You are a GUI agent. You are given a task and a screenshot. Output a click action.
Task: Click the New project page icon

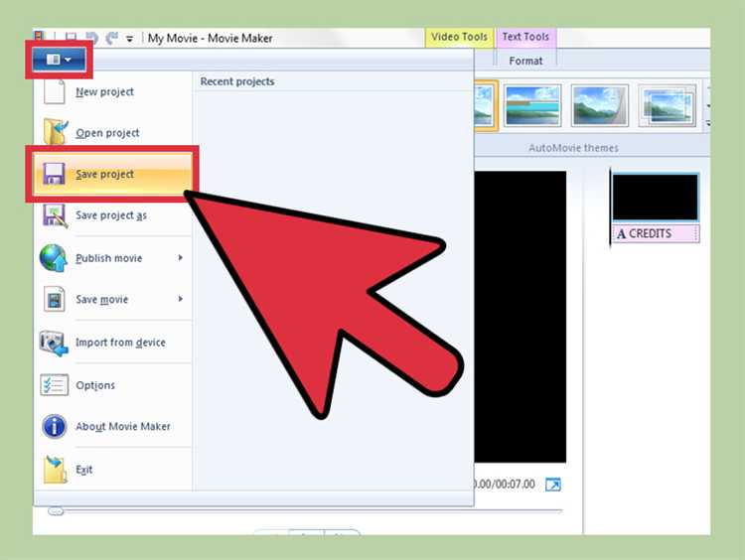click(x=55, y=91)
